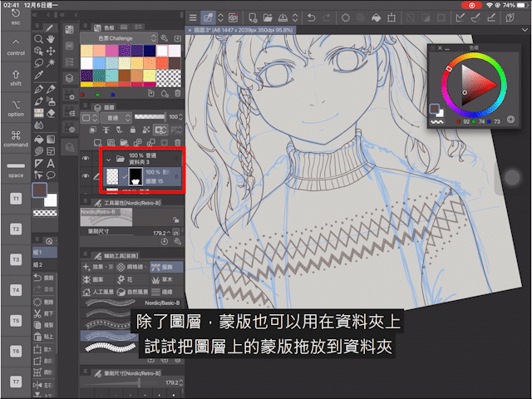The image size is (532, 399).
Task: Select the Nordic/Basic-B brush preset
Action: pos(132,303)
